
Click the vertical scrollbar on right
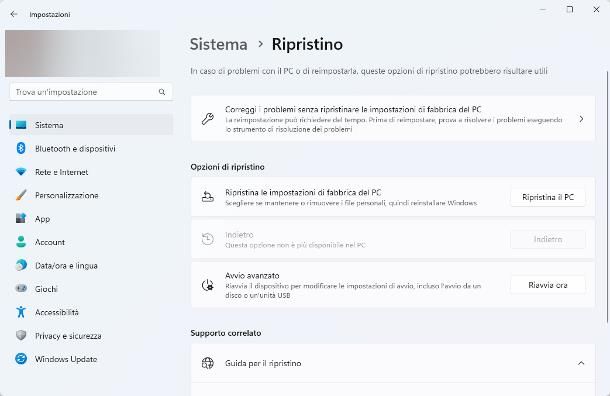[607, 196]
